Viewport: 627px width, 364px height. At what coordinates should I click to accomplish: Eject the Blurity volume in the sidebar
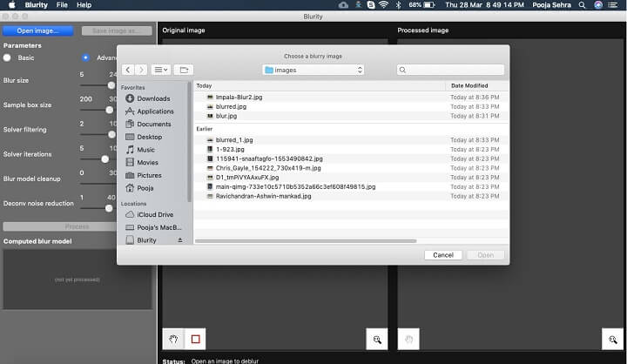(180, 240)
